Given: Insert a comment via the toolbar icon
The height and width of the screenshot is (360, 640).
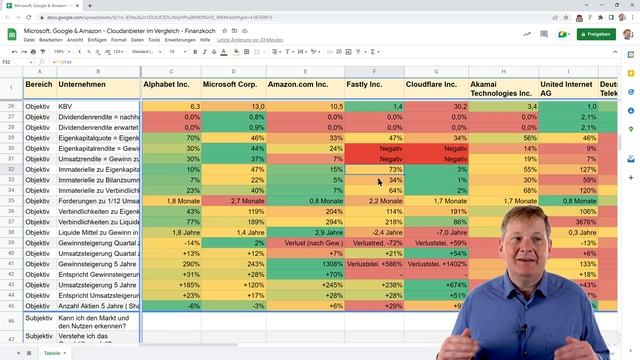Looking at the screenshot, I should pyautogui.click(x=339, y=52).
